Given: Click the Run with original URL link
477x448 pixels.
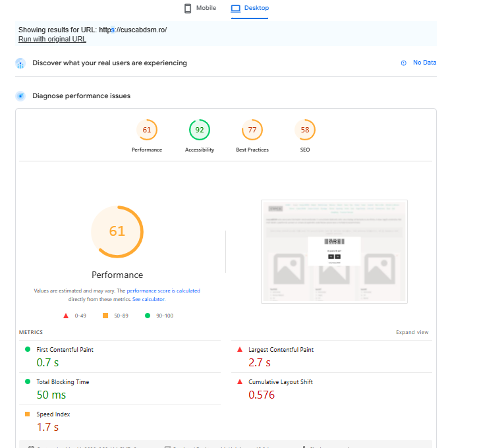Looking at the screenshot, I should click(x=52, y=40).
